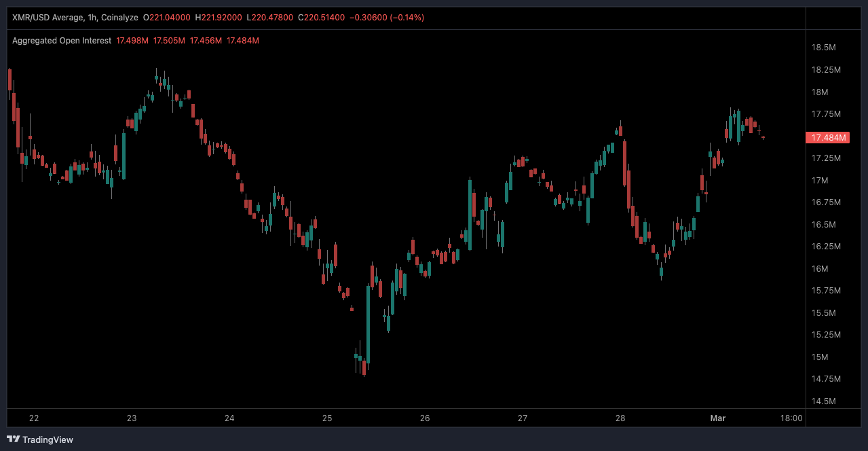Image resolution: width=868 pixels, height=451 pixels.
Task: Select the Aggregated Open Interest legend label
Action: 62,41
